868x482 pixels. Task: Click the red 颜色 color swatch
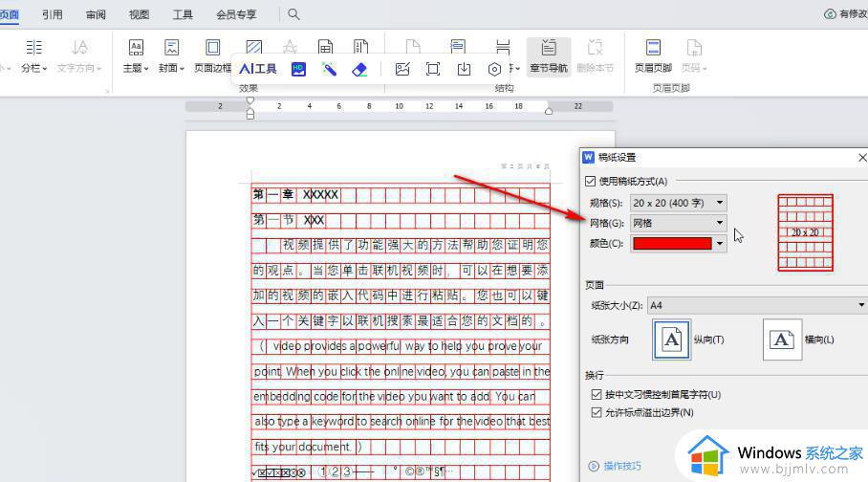tap(672, 244)
